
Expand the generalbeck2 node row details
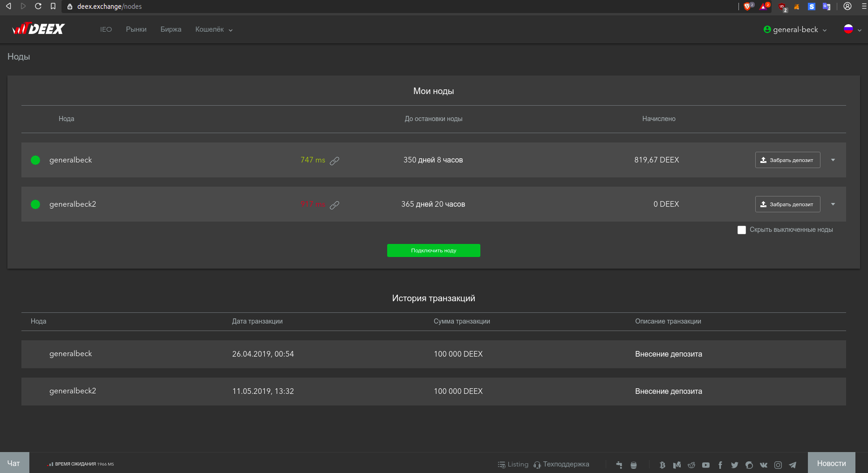pyautogui.click(x=833, y=204)
